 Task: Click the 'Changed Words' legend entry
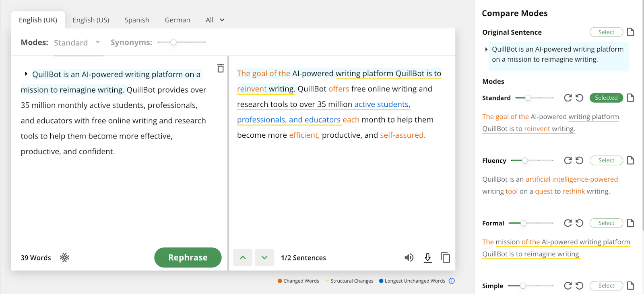tap(298, 281)
